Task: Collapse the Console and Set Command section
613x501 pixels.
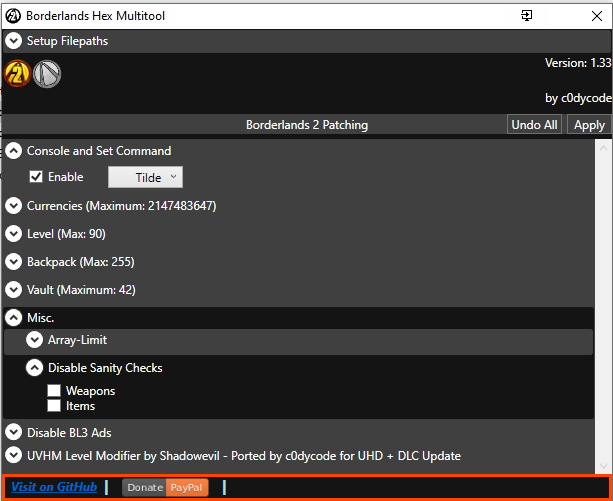Action: coord(14,150)
